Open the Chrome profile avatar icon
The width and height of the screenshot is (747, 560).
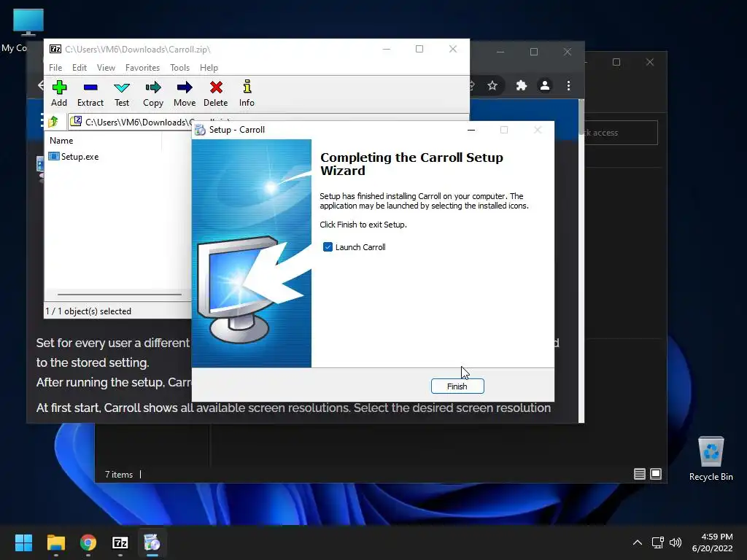pos(544,86)
